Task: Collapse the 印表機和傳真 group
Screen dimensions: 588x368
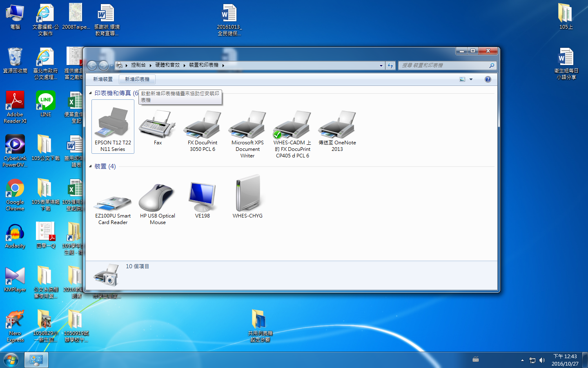Action: tap(90, 93)
